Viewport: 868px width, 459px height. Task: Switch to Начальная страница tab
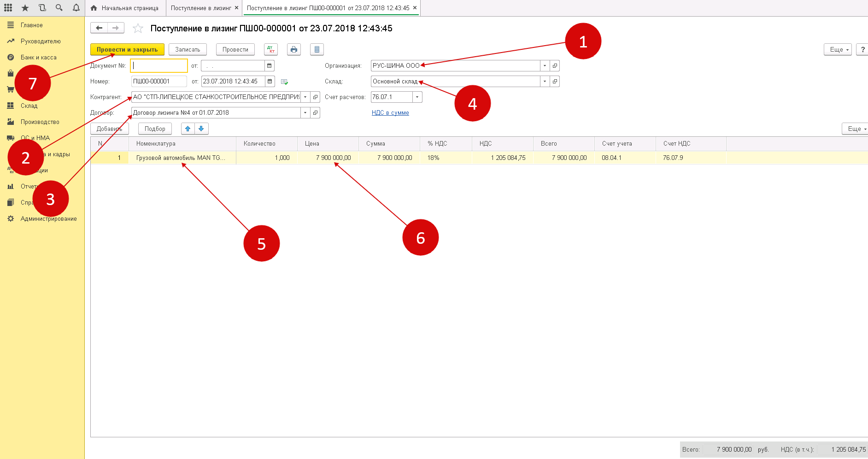(x=125, y=8)
